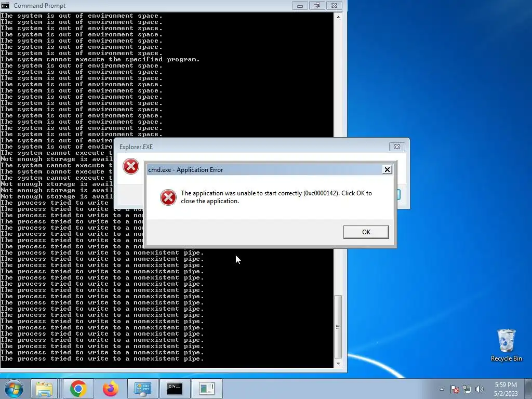Switch to Command Prompt taskbar button
Viewport: 532px width, 399px height.
175,389
